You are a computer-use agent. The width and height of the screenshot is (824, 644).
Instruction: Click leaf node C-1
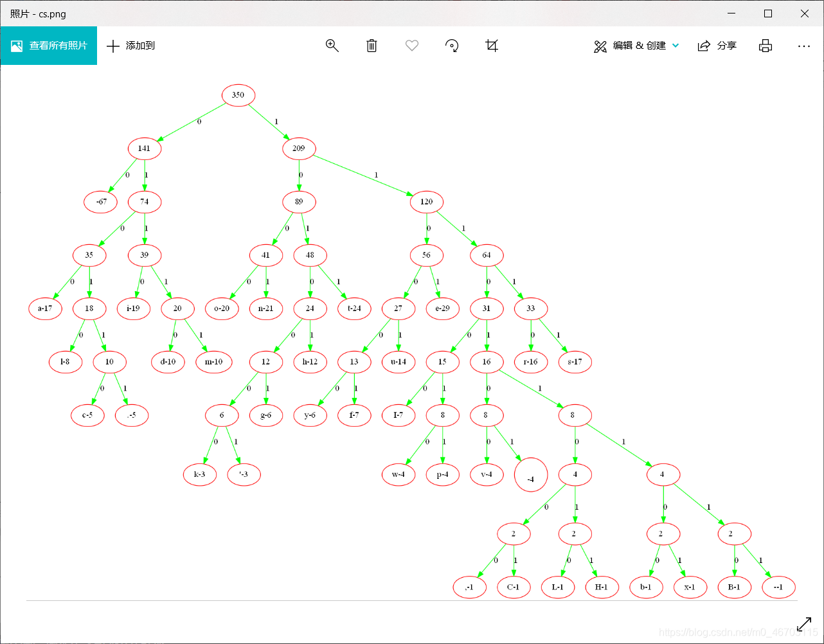[514, 587]
